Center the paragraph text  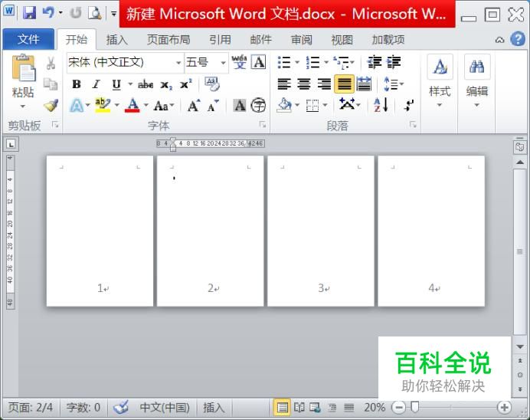(304, 84)
